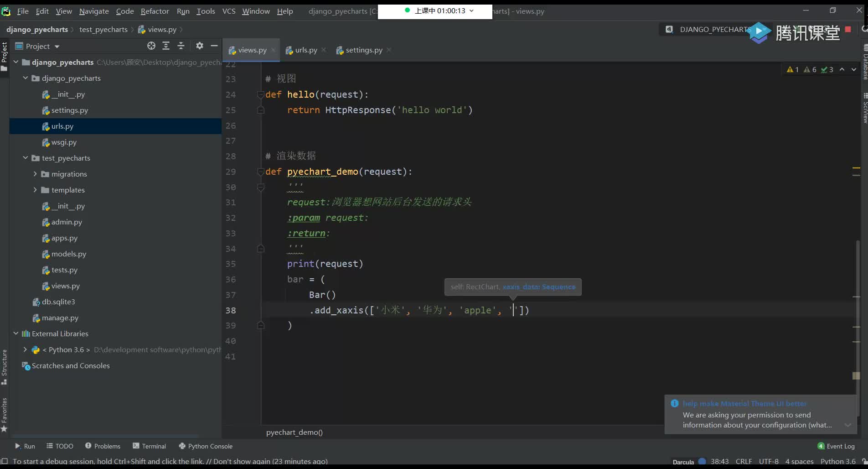Select models.py in project tree

68,254
